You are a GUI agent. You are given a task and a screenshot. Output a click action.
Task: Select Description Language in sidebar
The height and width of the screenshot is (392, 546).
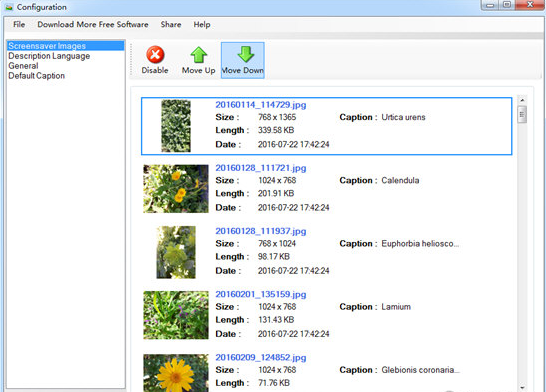(x=49, y=56)
